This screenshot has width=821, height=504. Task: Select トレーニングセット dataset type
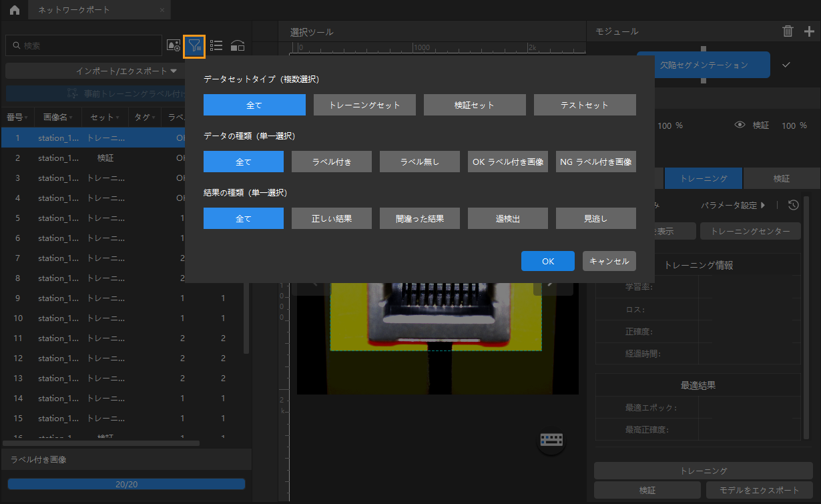click(364, 105)
